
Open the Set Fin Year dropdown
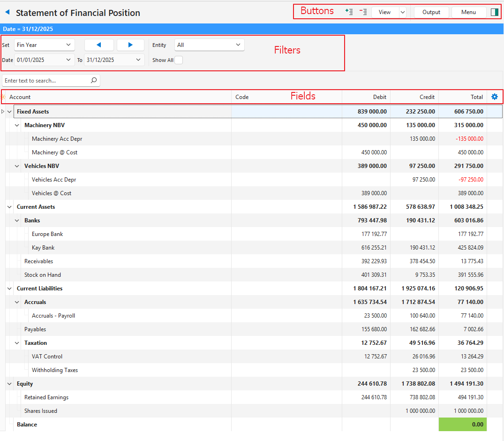(45, 45)
